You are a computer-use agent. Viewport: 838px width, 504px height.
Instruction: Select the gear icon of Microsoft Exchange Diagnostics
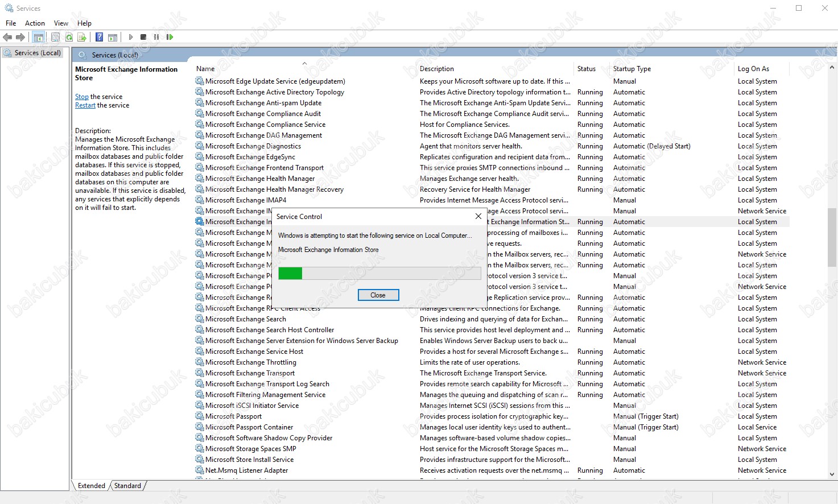pos(199,146)
